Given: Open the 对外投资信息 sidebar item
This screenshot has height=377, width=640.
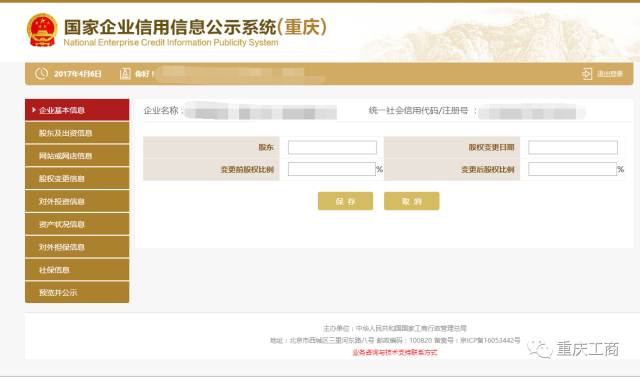Looking at the screenshot, I should click(77, 202).
